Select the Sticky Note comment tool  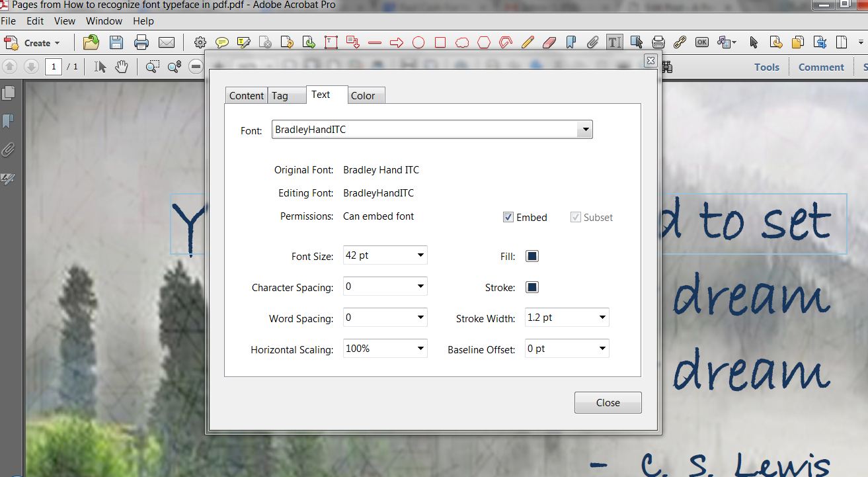click(221, 42)
